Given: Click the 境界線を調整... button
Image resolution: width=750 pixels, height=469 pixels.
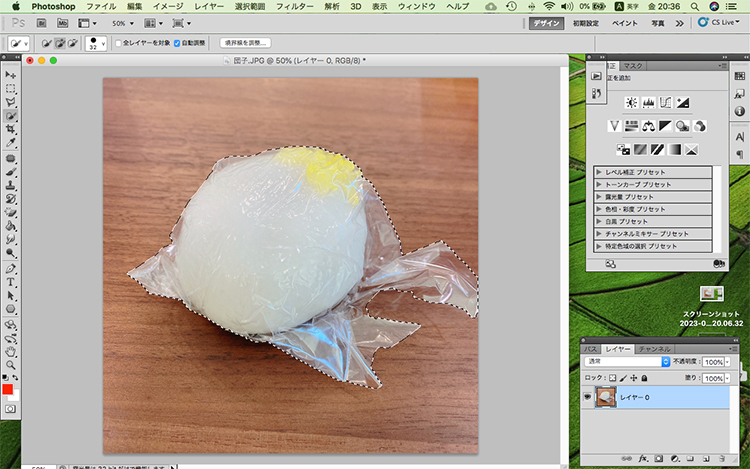Looking at the screenshot, I should pyautogui.click(x=245, y=43).
